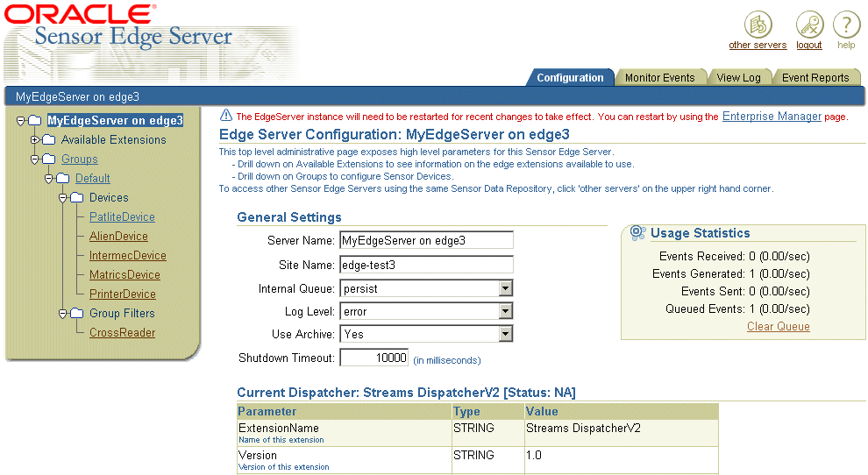Click the Usage Statistics heading

click(x=701, y=233)
